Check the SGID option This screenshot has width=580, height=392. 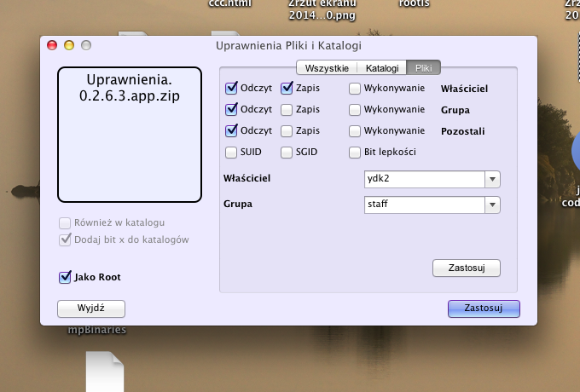point(287,153)
